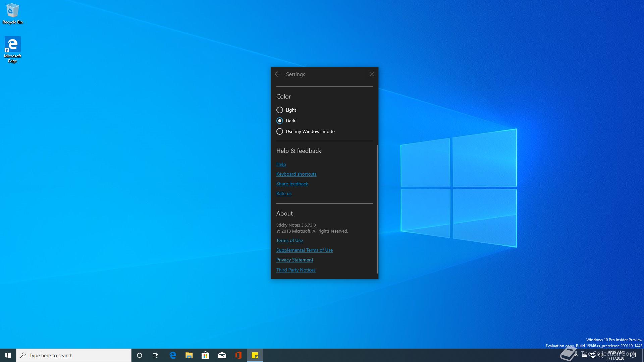This screenshot has height=362, width=644.
Task: Click the Sticky Notes taskbar icon
Action: (255, 355)
